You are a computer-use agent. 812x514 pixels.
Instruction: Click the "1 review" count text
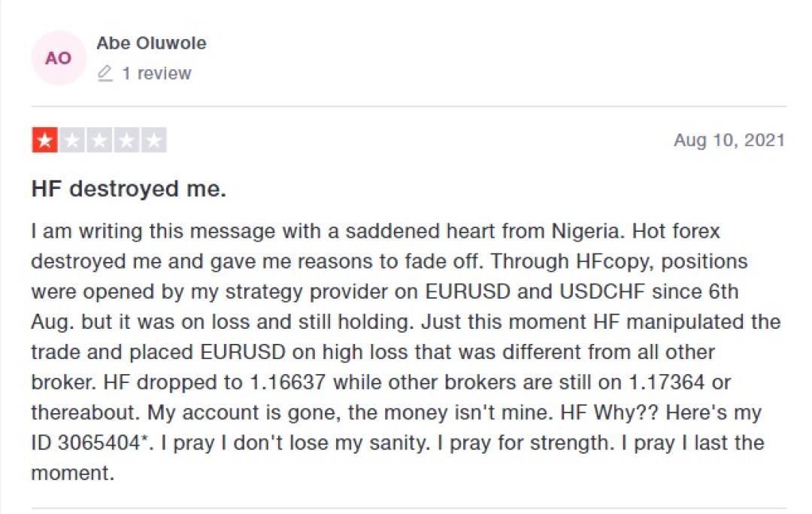tap(156, 74)
